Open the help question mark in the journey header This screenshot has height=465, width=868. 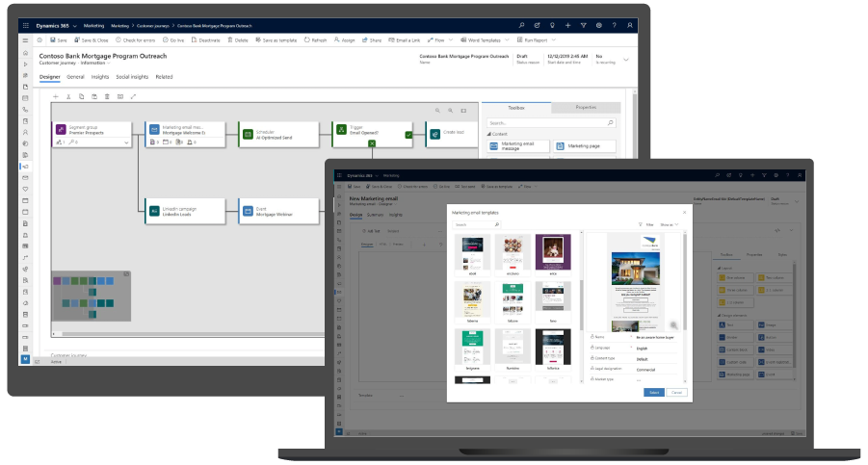click(x=614, y=25)
